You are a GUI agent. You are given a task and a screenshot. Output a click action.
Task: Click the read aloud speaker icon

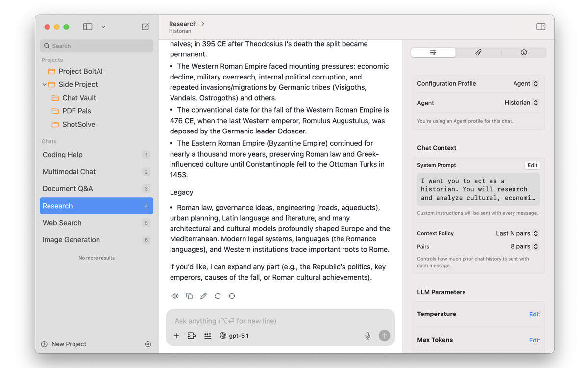pos(175,296)
